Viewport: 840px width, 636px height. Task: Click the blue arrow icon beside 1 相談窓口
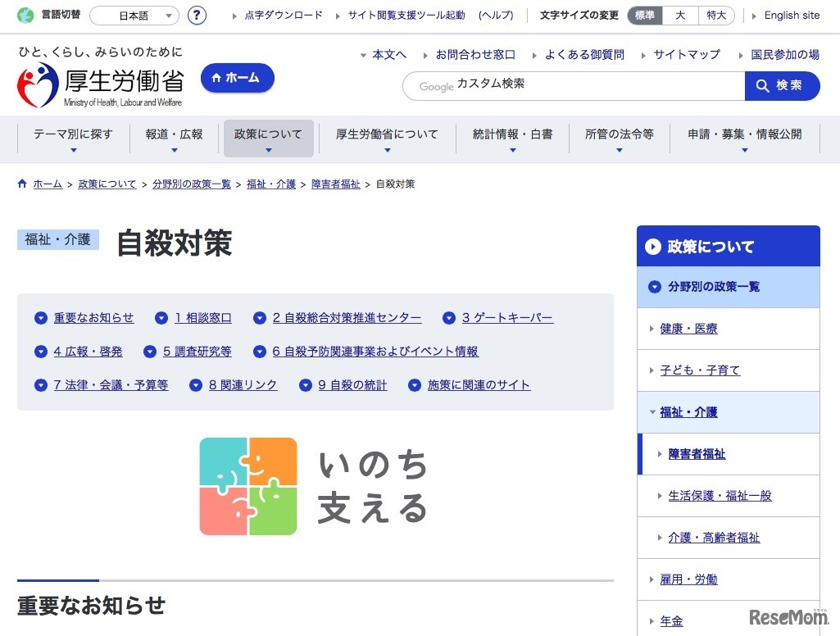coord(161,318)
